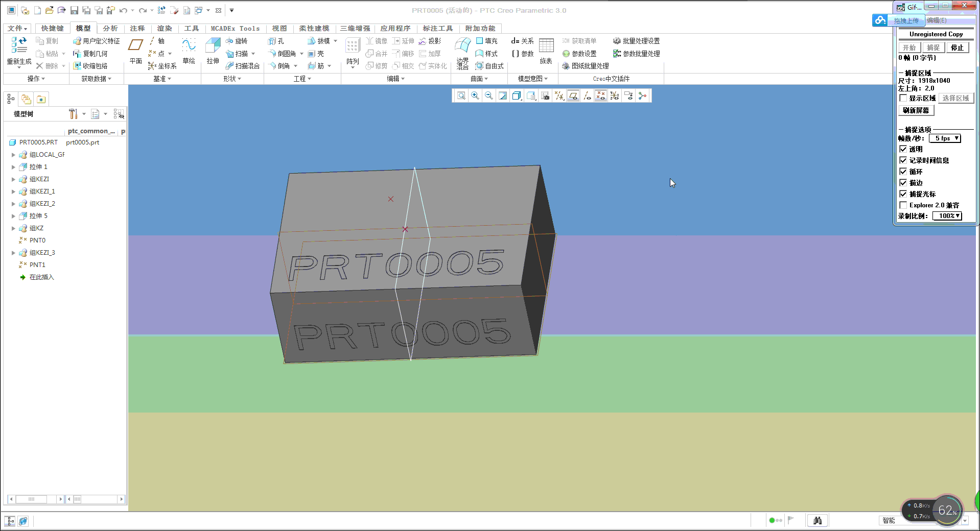Screen dimensions: 980x531
Task: Enable the Explorer 2.0 兼容 checkbox
Action: click(903, 205)
